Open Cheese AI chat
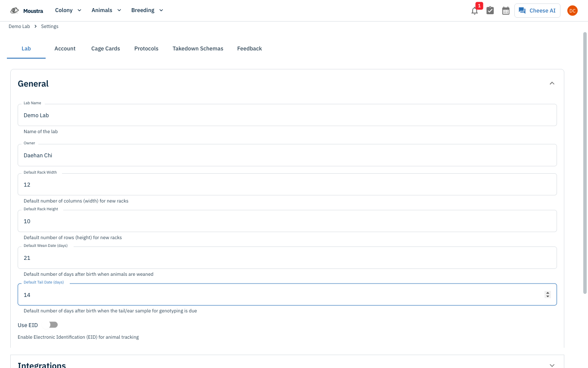 click(x=537, y=11)
